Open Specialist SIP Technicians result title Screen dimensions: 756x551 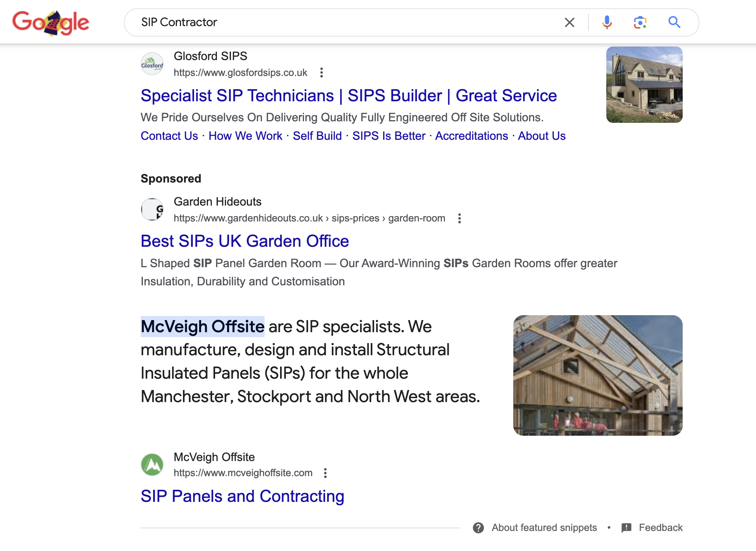[349, 96]
